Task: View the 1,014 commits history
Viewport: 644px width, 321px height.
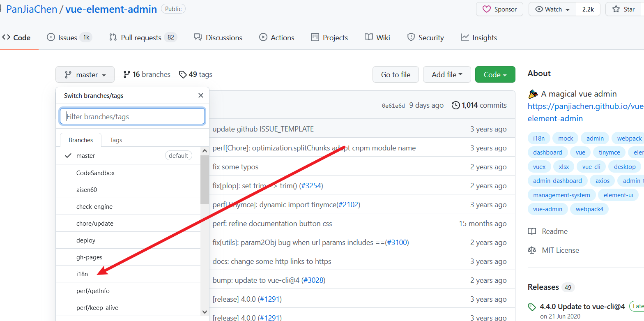Action: (x=479, y=105)
